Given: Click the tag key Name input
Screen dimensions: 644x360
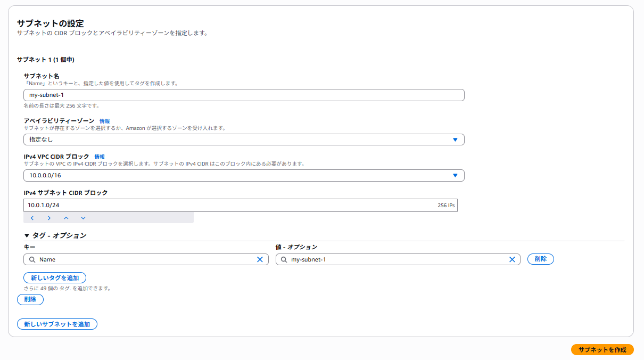Looking at the screenshot, I should point(146,259).
